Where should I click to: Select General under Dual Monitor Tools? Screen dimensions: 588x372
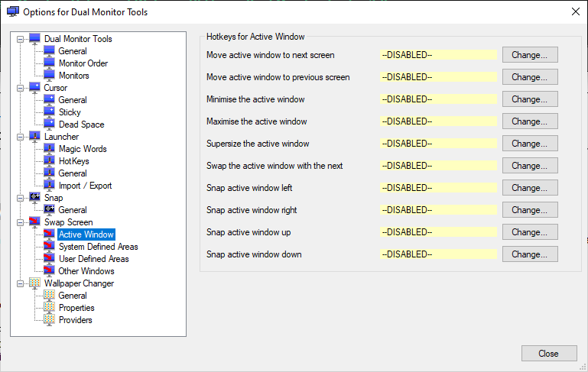click(x=73, y=51)
